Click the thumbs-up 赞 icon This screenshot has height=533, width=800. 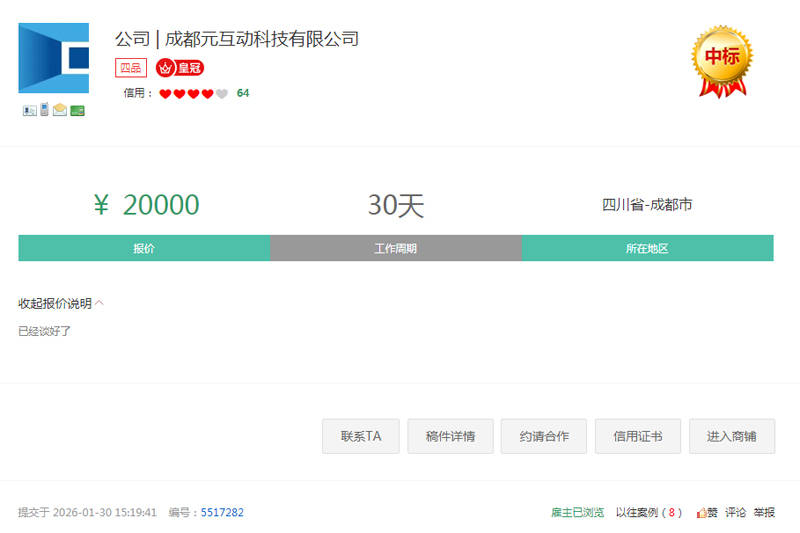pyautogui.click(x=707, y=512)
